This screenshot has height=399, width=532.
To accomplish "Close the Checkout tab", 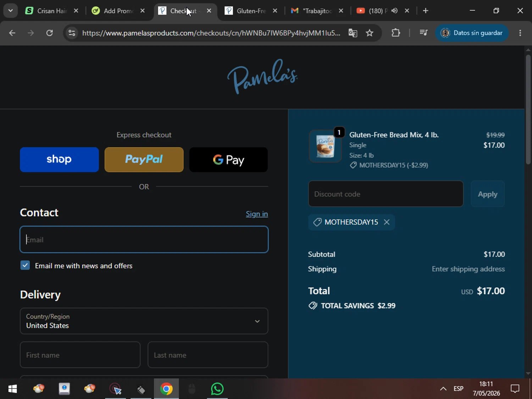I will coord(209,11).
